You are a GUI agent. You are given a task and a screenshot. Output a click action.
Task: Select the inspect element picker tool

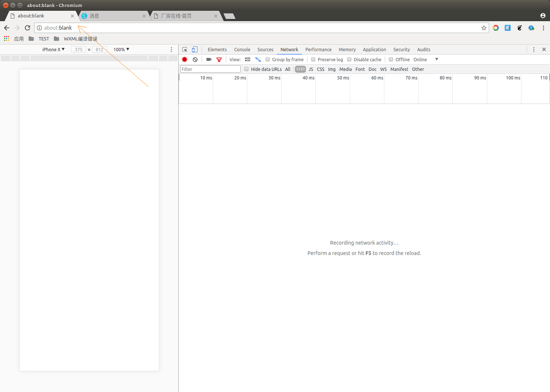pos(185,49)
